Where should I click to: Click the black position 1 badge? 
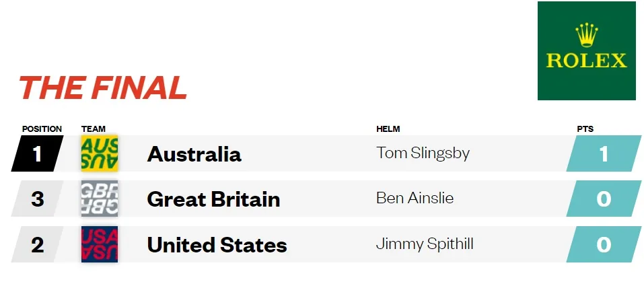(38, 153)
